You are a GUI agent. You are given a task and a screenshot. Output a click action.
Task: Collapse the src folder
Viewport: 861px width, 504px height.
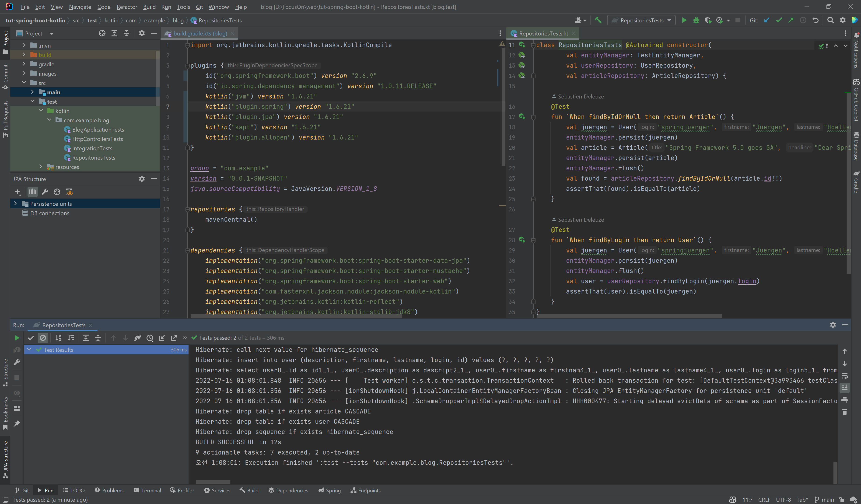(24, 83)
